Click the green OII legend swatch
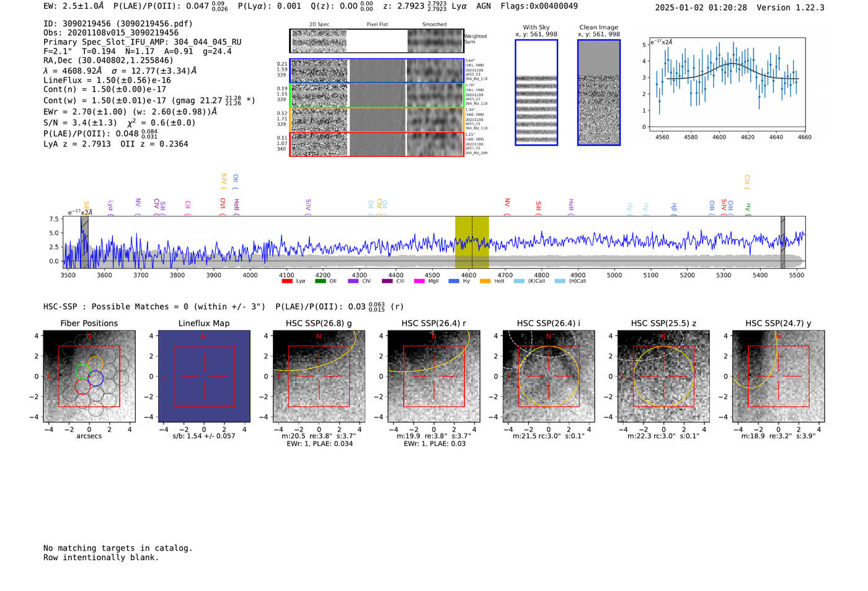868x591 pixels. point(320,282)
